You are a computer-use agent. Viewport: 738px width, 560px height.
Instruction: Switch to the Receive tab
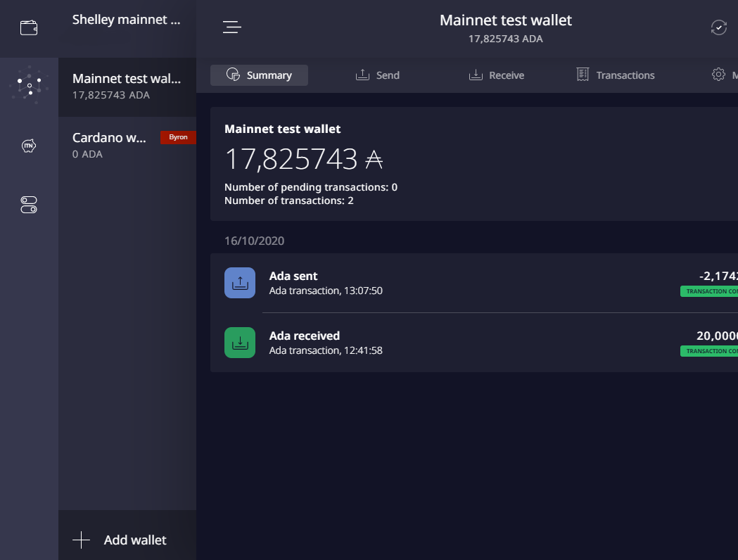[x=497, y=75]
